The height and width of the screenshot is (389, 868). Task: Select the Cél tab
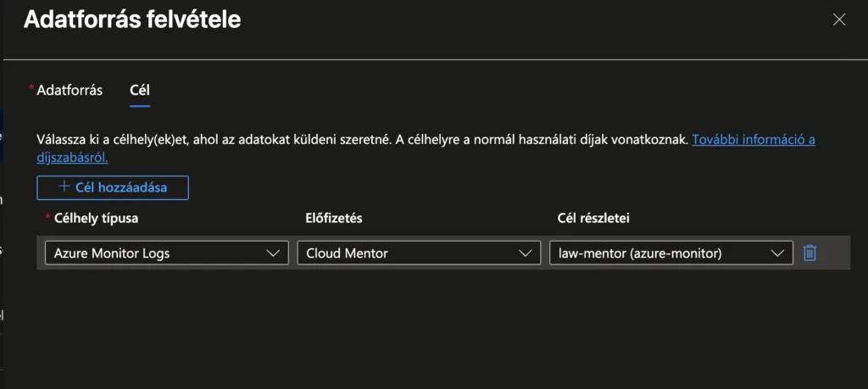coord(140,90)
